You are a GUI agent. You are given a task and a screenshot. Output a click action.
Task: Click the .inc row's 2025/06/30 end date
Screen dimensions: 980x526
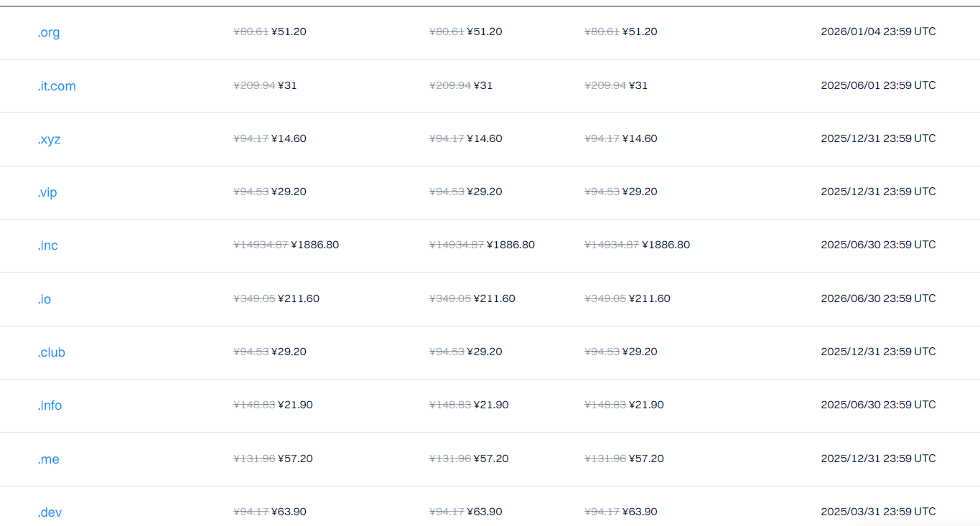tap(878, 245)
